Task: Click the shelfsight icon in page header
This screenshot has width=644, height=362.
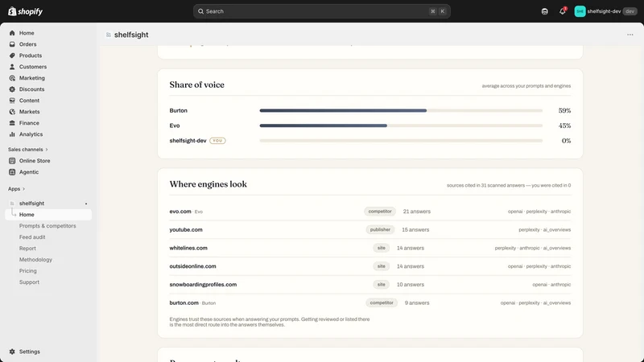Action: 109,35
